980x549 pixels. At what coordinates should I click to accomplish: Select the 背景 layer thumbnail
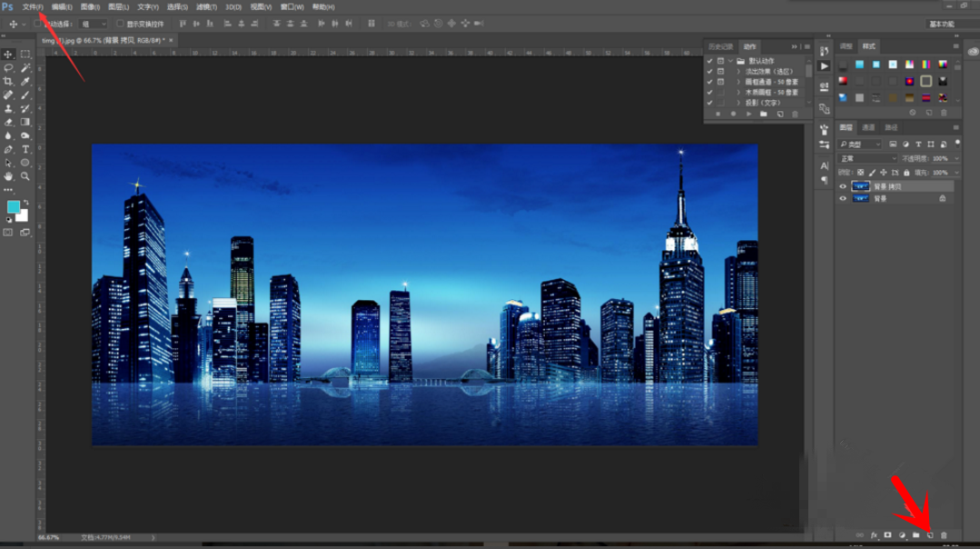pyautogui.click(x=860, y=198)
